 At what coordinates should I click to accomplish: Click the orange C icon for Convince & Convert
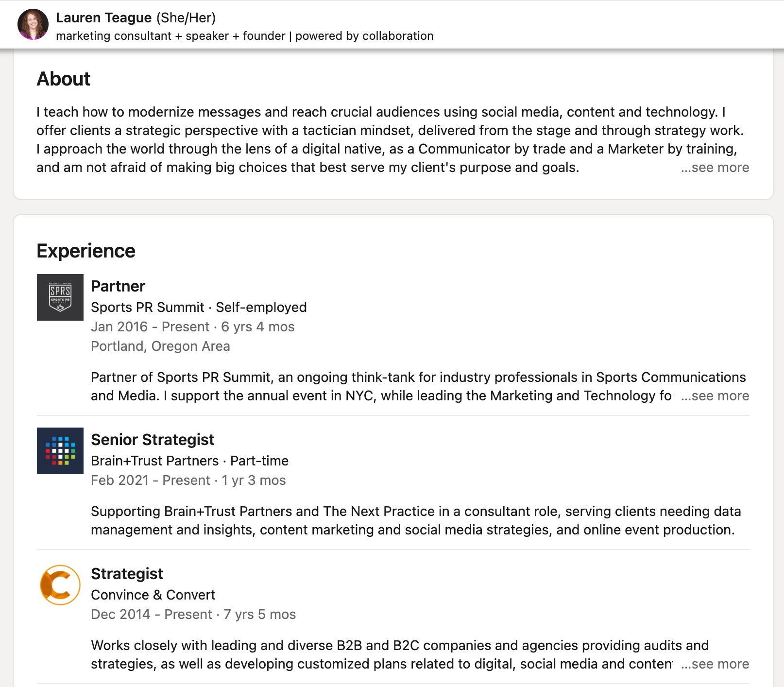point(60,585)
